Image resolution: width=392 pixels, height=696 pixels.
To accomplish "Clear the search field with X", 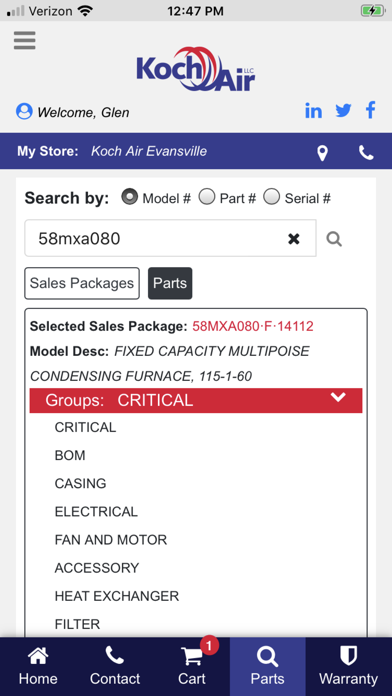I will click(x=293, y=239).
